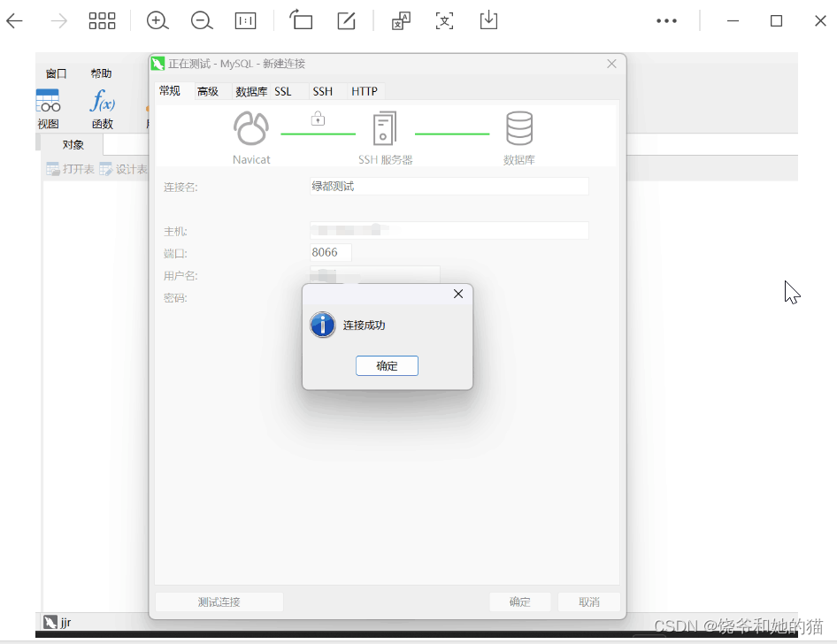Close the 连接成功 message box
This screenshot has width=837, height=644.
coord(458,294)
